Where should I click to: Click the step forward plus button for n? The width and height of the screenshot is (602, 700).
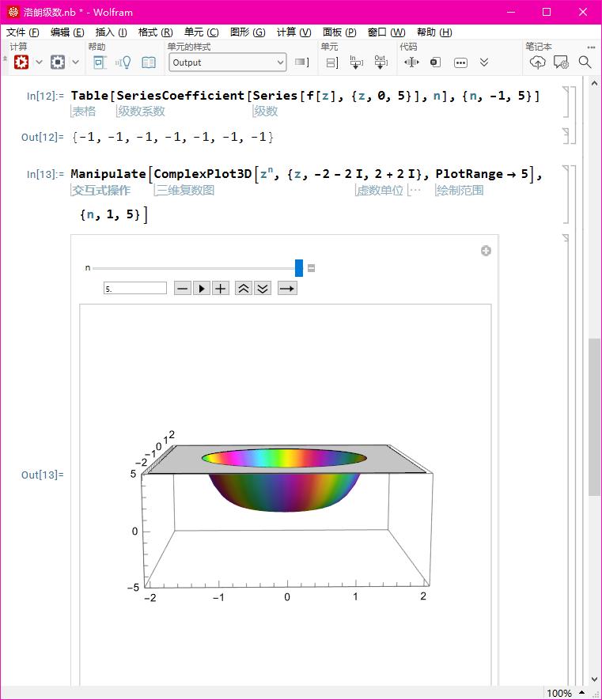point(221,289)
